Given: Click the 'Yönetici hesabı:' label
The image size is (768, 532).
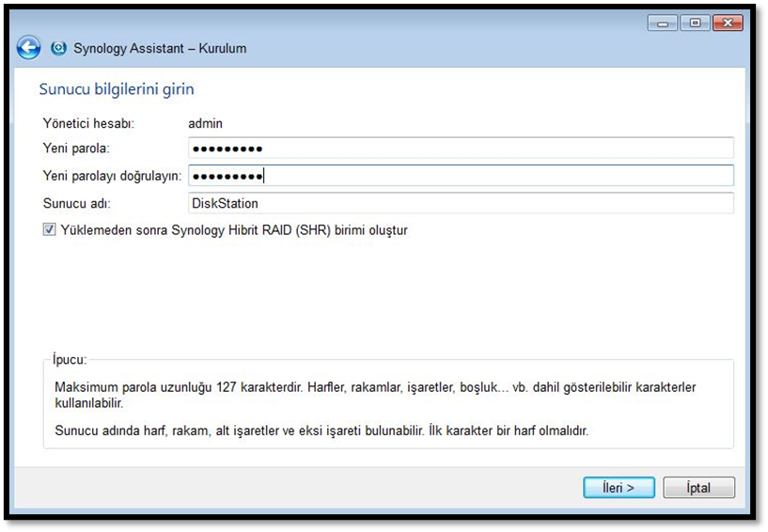Looking at the screenshot, I should pyautogui.click(x=88, y=123).
